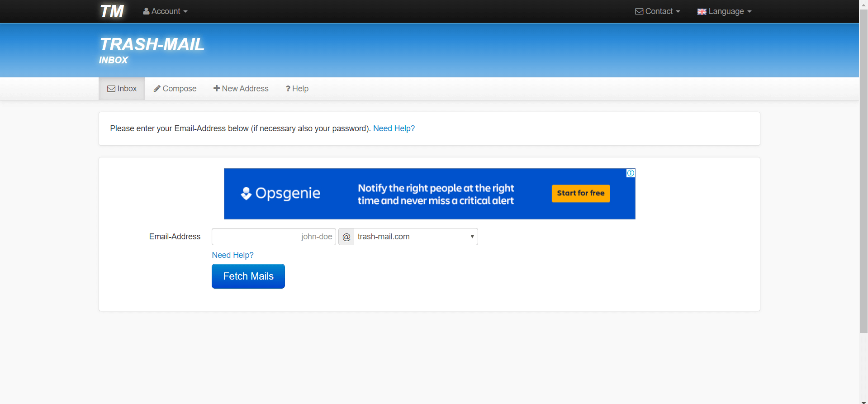Viewport: 868px width, 404px height.
Task: Click the Opsgenie ad headline text
Action: click(x=436, y=194)
